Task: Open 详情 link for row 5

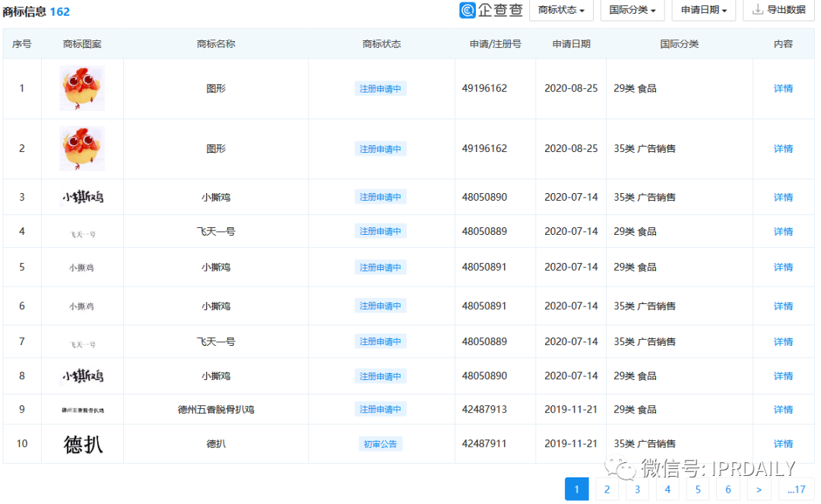Action: [x=783, y=267]
